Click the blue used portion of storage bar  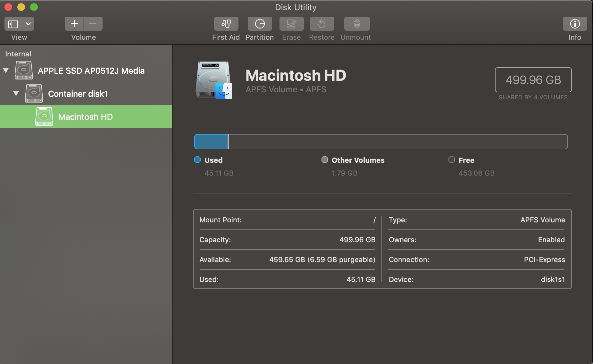coord(211,142)
